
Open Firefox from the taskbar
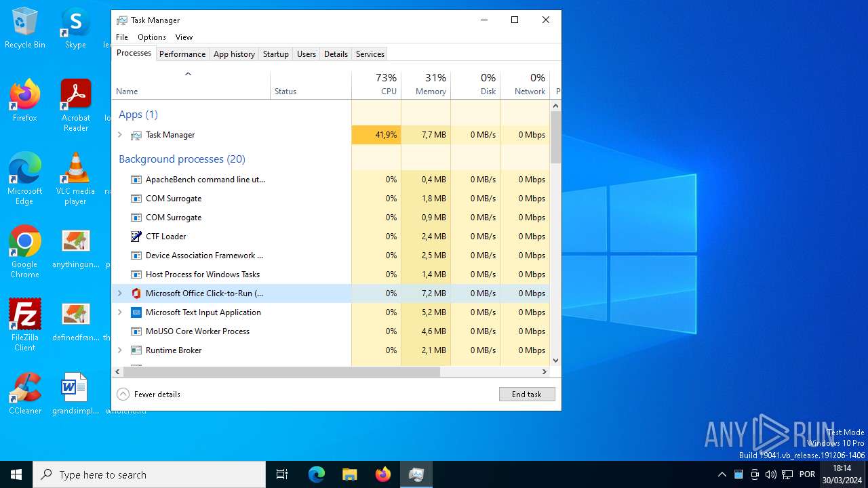click(382, 474)
